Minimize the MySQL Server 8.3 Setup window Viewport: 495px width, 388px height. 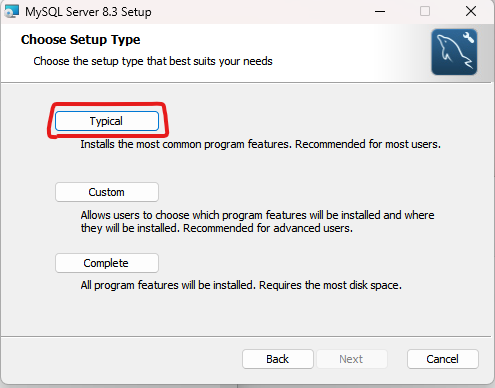380,12
